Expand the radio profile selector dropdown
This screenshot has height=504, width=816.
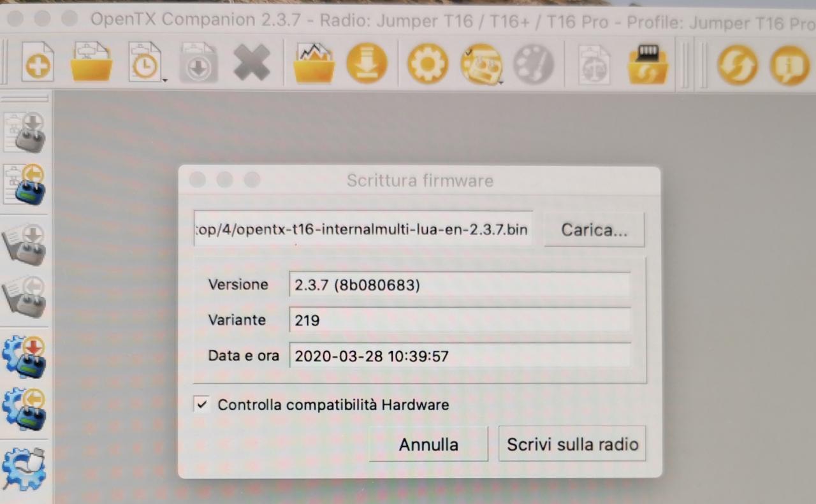coord(500,81)
